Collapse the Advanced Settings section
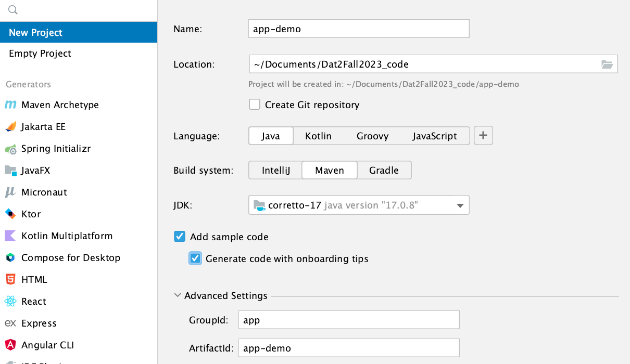 click(x=179, y=296)
